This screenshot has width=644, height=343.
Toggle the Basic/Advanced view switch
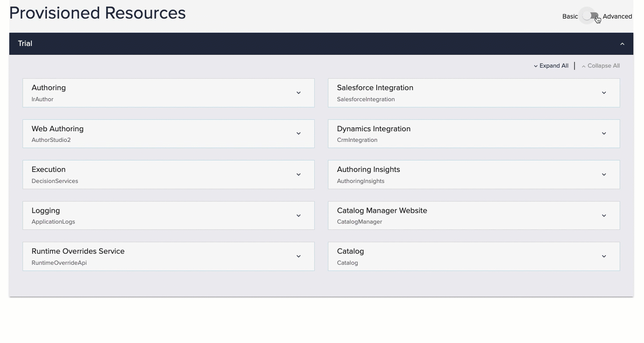pyautogui.click(x=590, y=16)
